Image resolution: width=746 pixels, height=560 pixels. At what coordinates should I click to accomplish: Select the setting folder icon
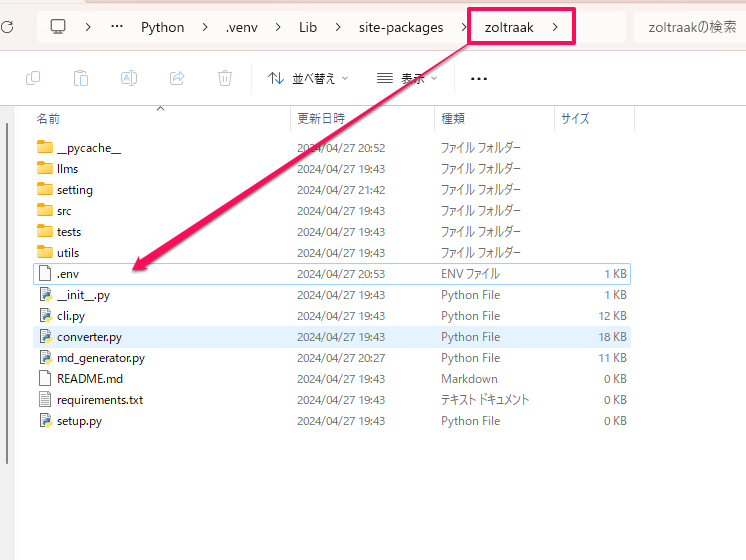pos(45,189)
